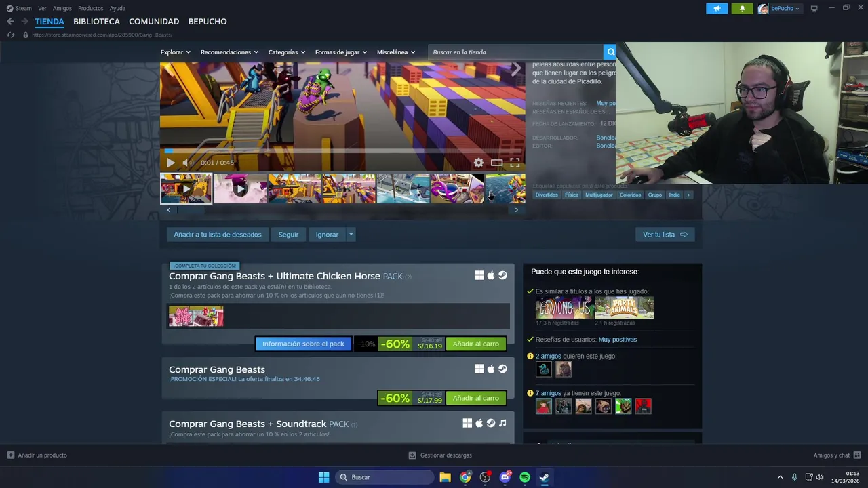The image size is (868, 488).
Task: Open the Among Us similar game image
Action: click(564, 308)
